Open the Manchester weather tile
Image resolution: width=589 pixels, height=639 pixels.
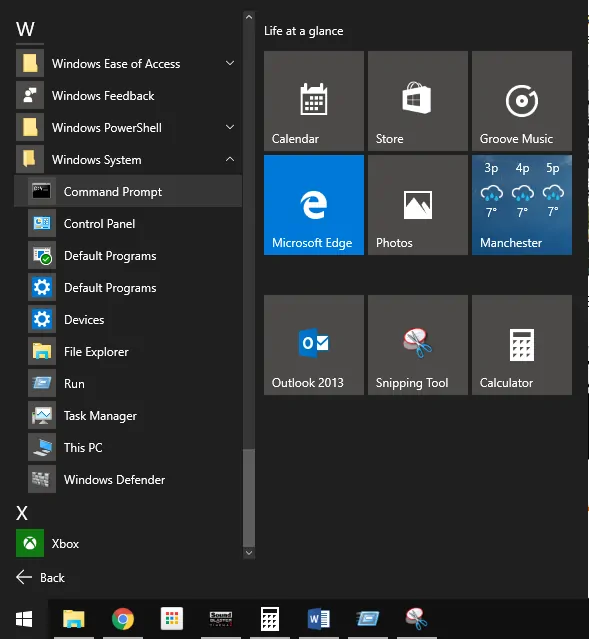click(522, 205)
